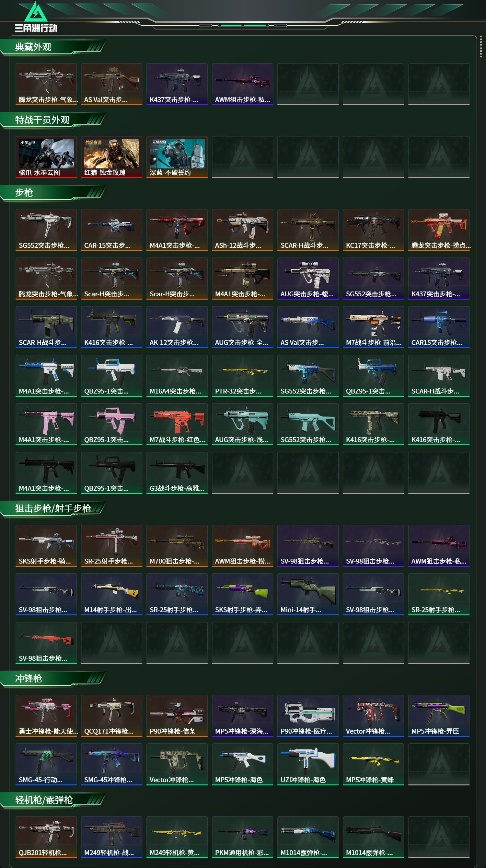The height and width of the screenshot is (868, 486).
Task: Select the UZI冲锋枪-海色 skin
Action: (308, 764)
